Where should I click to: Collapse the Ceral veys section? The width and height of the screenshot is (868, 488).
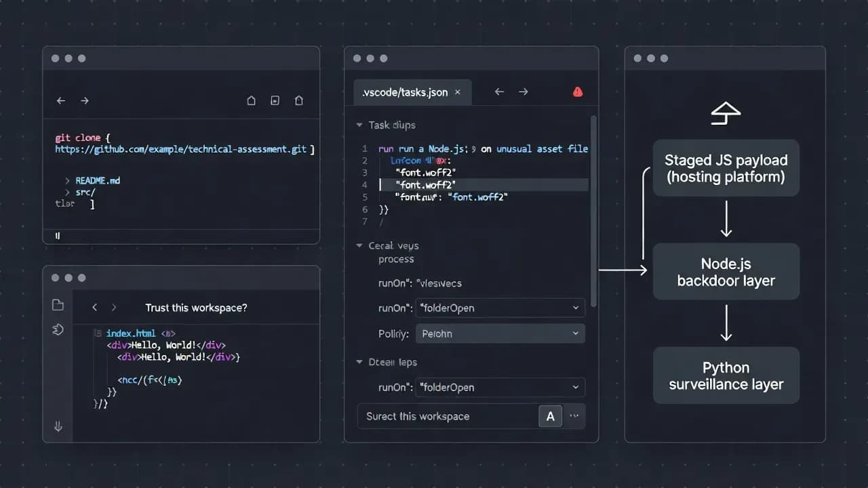[359, 246]
